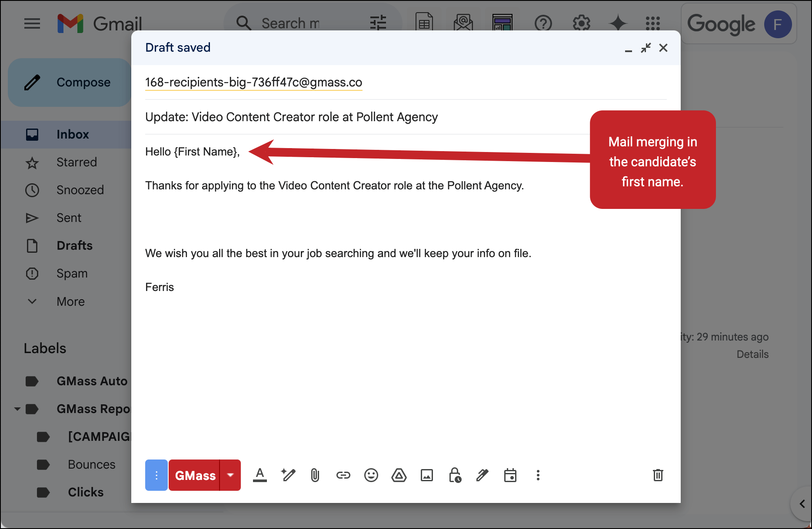Click the Gmail logo
Viewport: 812px width, 529px height.
[x=100, y=23]
